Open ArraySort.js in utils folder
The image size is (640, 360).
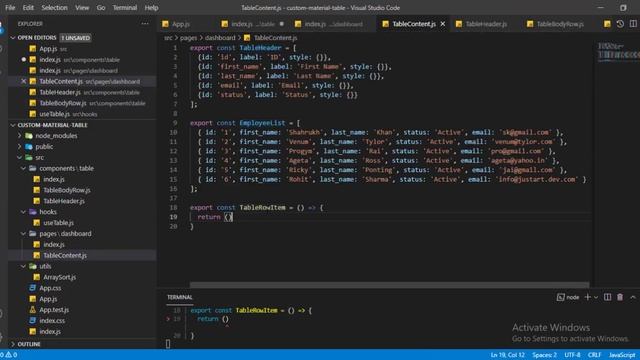point(60,277)
